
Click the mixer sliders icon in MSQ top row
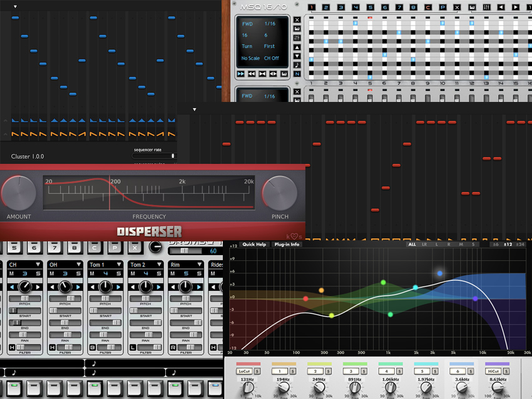pyautogui.click(x=486, y=7)
